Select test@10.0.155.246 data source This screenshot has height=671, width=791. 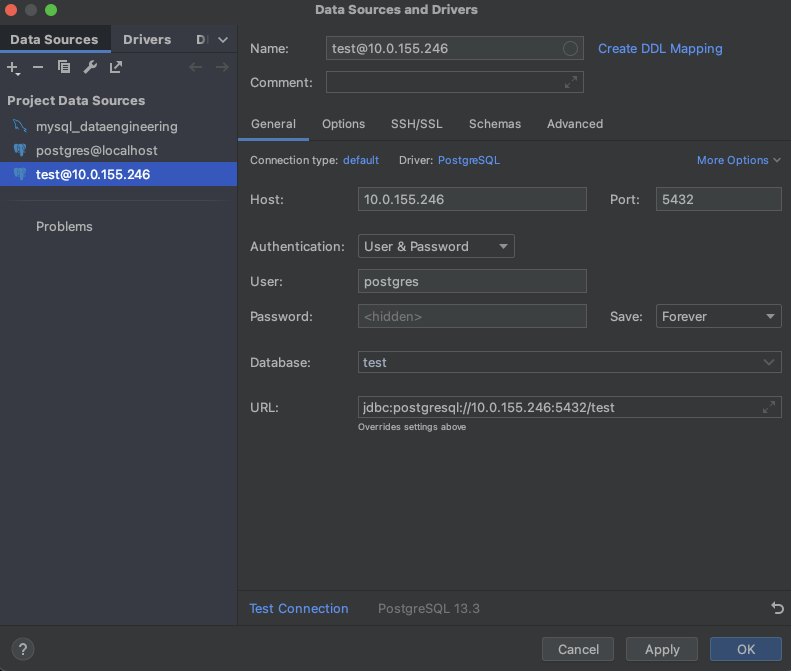tap(119, 174)
